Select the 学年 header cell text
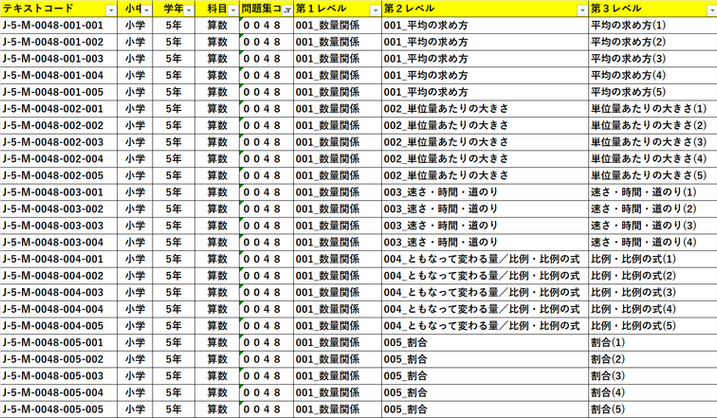 [x=173, y=9]
